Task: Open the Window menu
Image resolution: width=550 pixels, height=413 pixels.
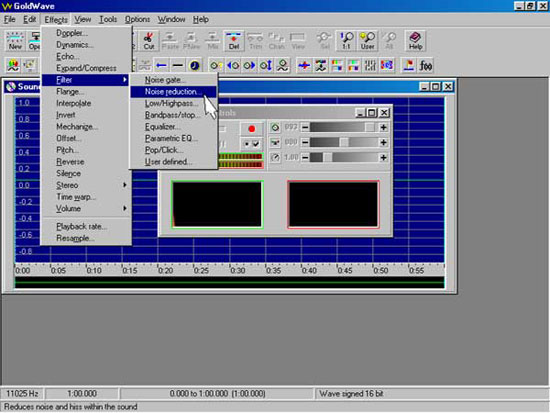Action: click(x=171, y=19)
